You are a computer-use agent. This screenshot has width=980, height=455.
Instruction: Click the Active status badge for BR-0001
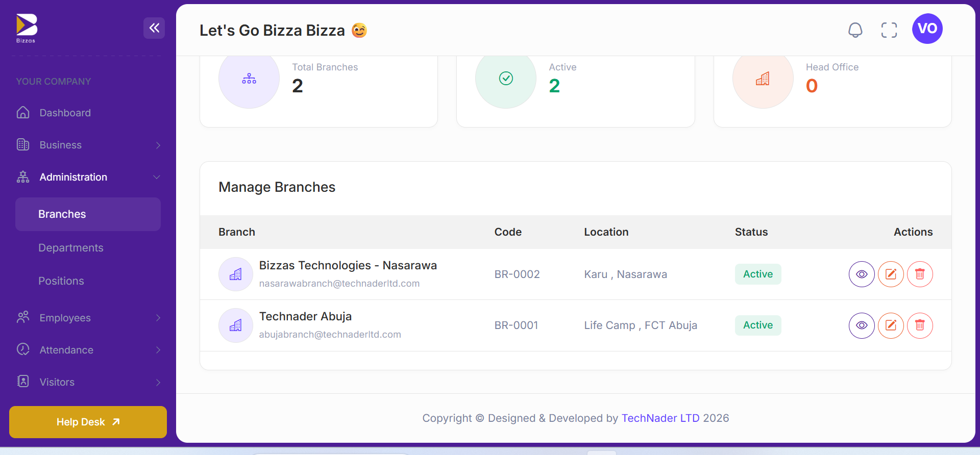click(758, 325)
